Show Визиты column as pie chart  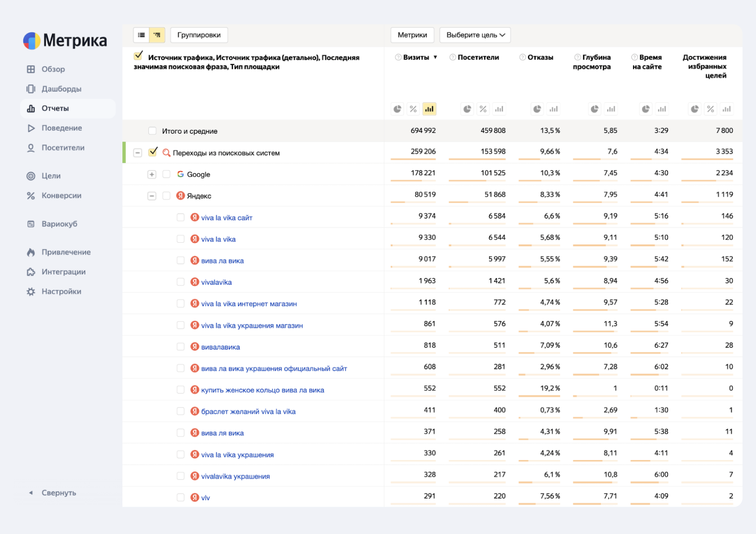pyautogui.click(x=397, y=109)
